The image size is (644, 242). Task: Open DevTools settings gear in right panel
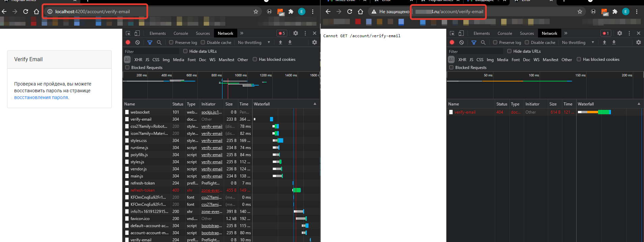pos(620,33)
